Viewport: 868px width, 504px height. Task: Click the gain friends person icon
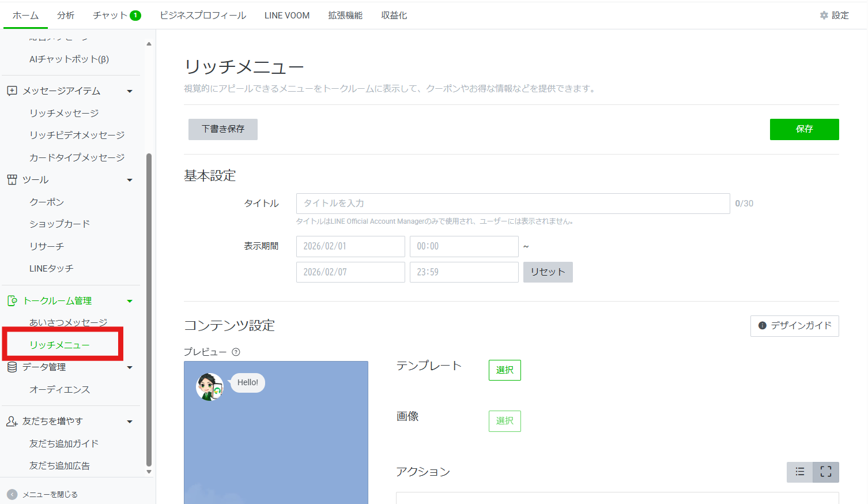tap(12, 422)
